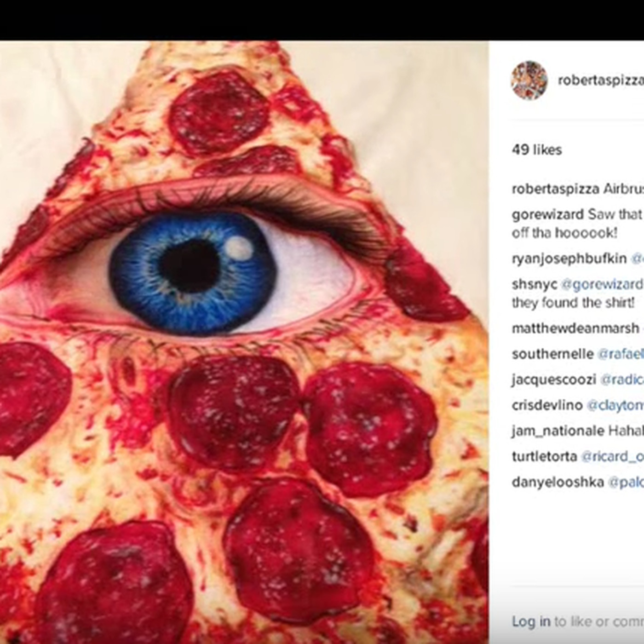Open danyelooshka commenter profile

pyautogui.click(x=558, y=482)
